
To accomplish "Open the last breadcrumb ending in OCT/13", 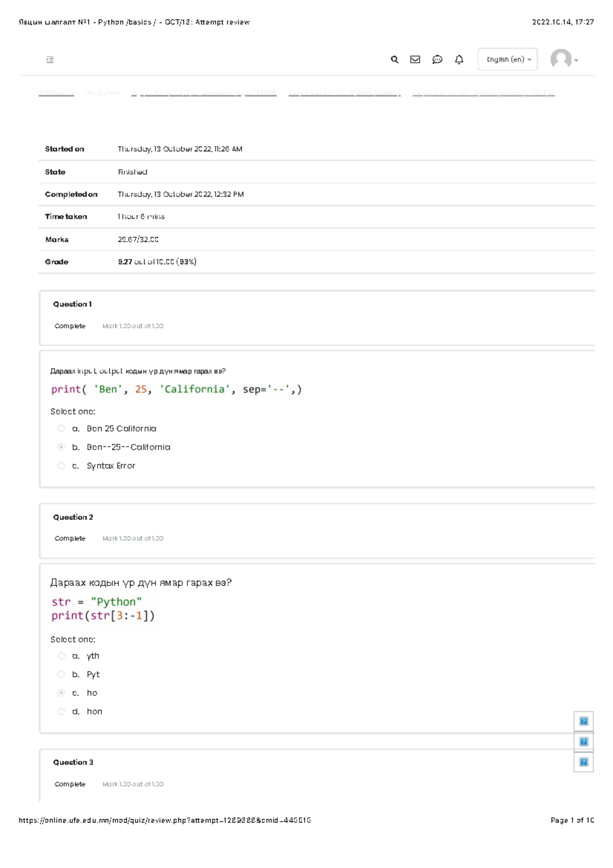I will [x=483, y=93].
